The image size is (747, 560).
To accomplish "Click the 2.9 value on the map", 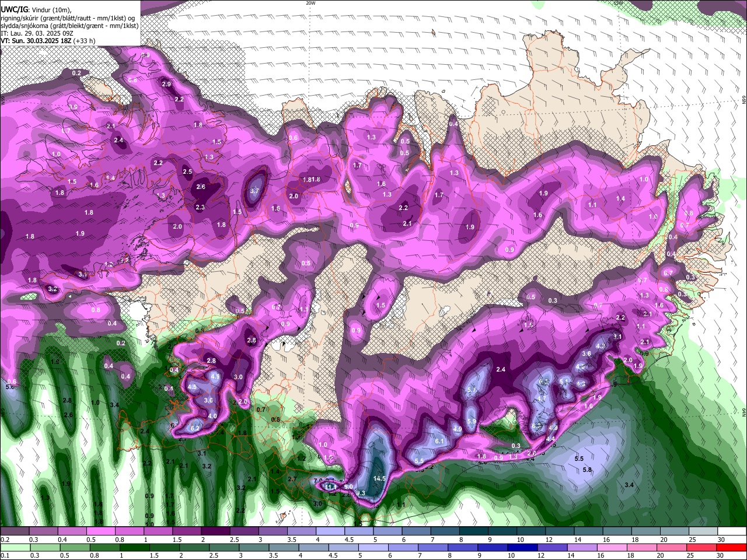I will pyautogui.click(x=166, y=84).
